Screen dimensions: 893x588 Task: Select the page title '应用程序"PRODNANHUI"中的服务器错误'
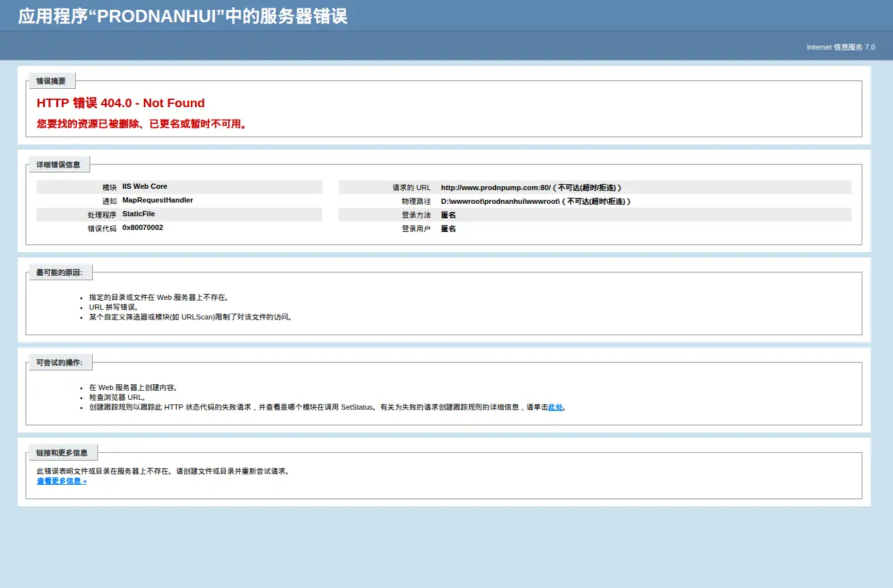click(x=183, y=16)
